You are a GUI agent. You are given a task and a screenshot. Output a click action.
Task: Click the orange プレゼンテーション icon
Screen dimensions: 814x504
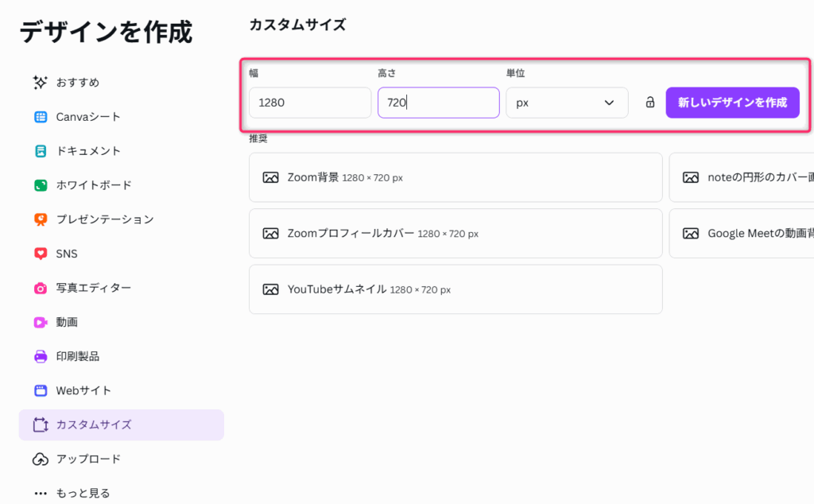(41, 219)
